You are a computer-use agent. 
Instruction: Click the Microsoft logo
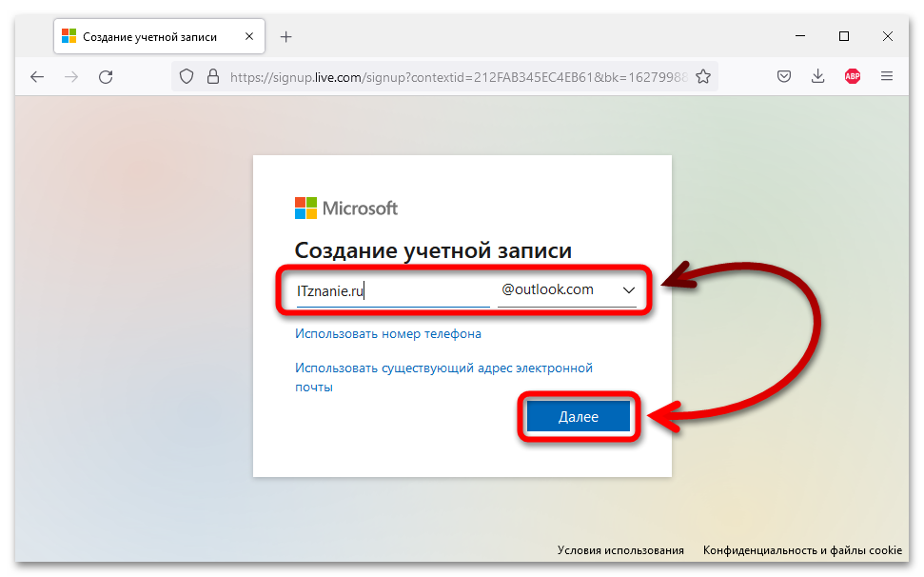pos(346,209)
